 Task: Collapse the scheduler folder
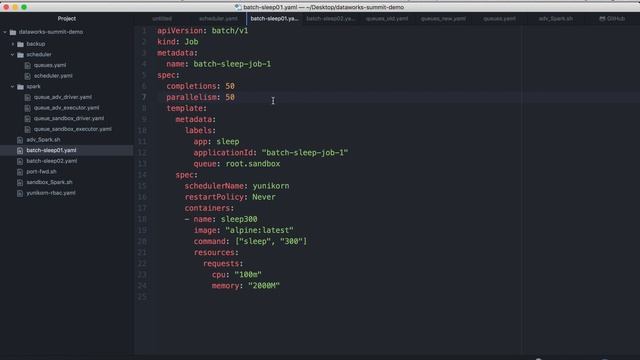(13, 54)
